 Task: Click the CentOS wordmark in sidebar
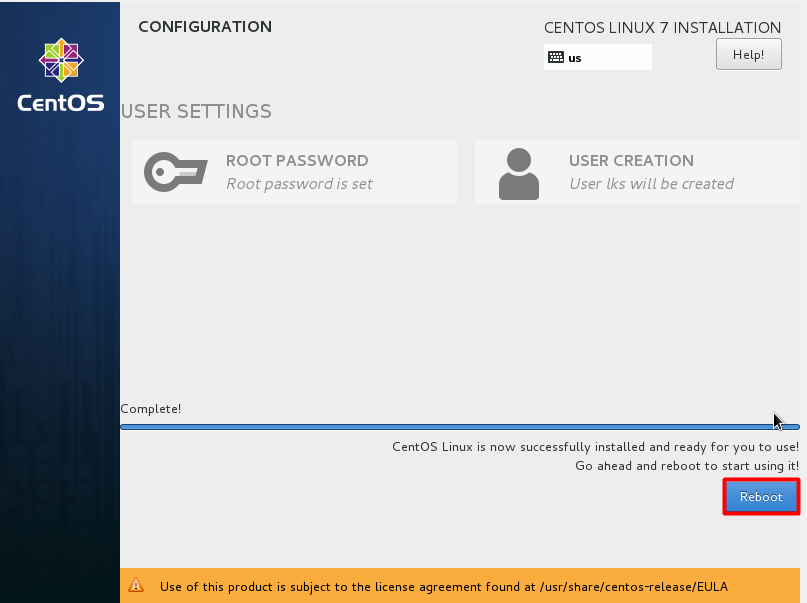coord(60,103)
